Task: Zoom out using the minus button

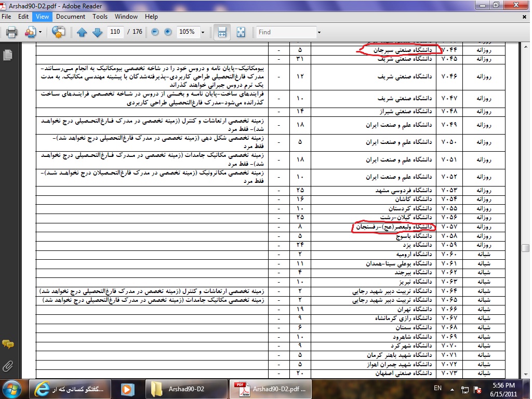Action: (155, 32)
